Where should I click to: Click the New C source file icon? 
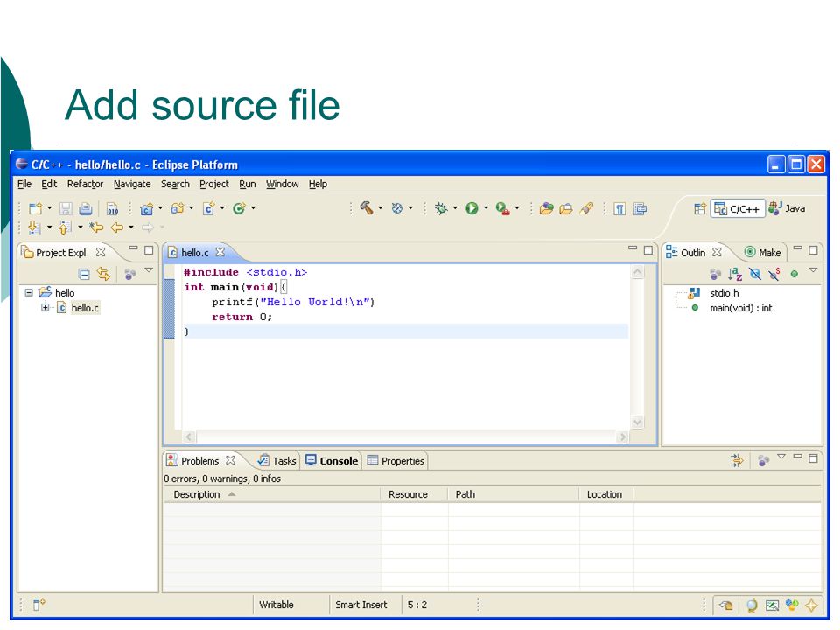pyautogui.click(x=208, y=208)
